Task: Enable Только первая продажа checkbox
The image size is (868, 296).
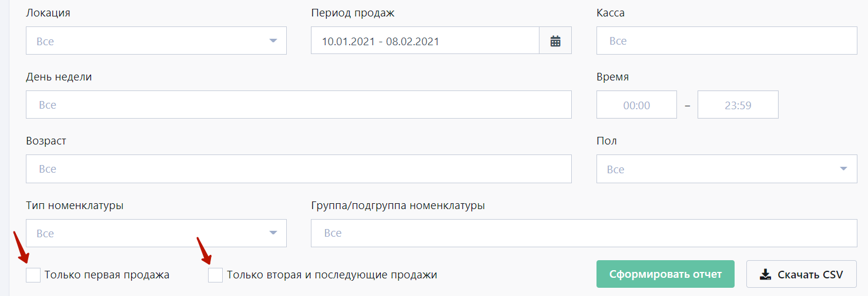Action: pyautogui.click(x=33, y=275)
